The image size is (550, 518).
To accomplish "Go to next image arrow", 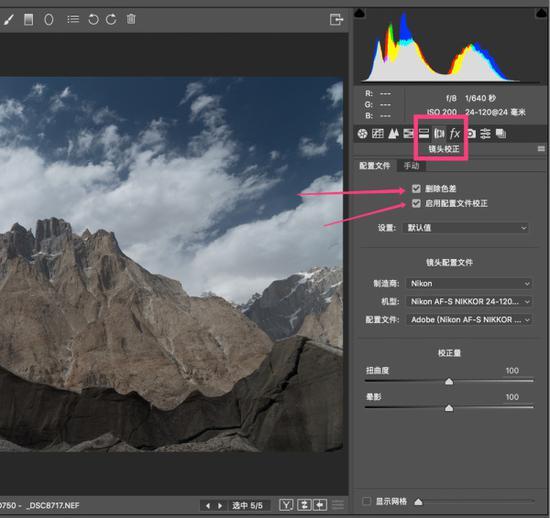I will [220, 506].
